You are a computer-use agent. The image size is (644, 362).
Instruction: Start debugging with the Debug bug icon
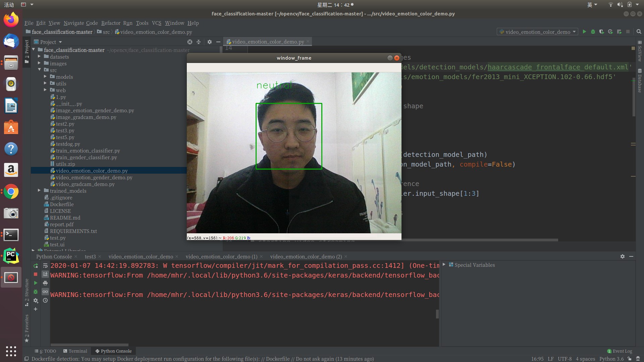tap(593, 32)
